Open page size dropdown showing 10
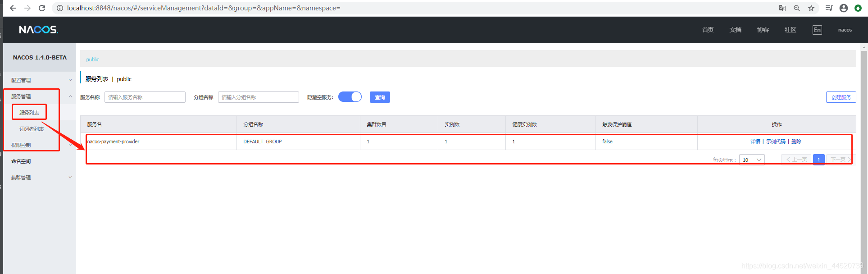Screen dimensions: 868x274 (752, 160)
